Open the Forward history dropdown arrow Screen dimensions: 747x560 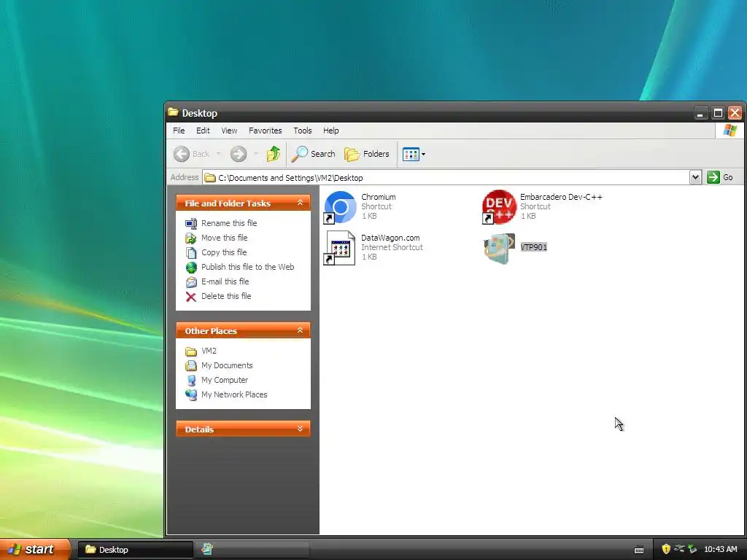coord(256,154)
